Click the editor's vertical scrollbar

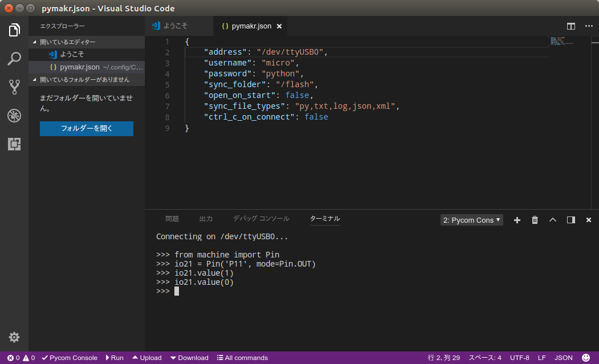595,122
